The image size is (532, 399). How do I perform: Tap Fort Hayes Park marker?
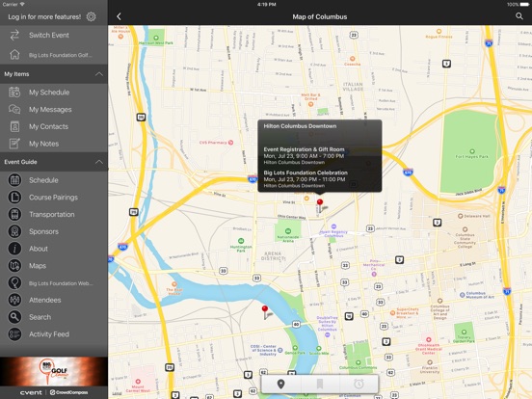(472, 151)
